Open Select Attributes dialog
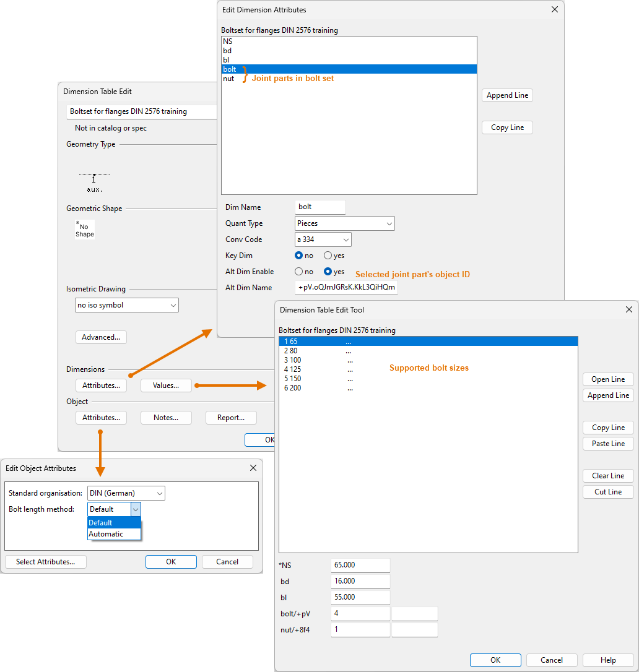Viewport: 639px width, 672px height. tap(45, 562)
